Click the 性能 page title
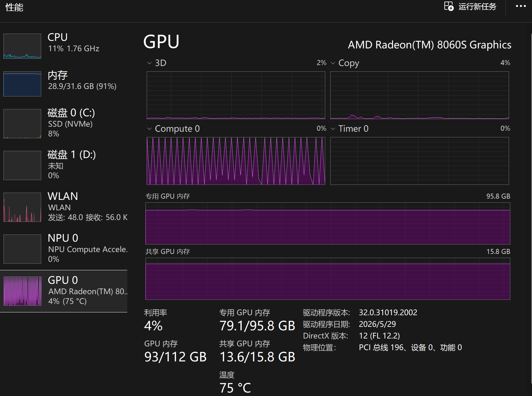Image resolution: width=532 pixels, height=396 pixels. click(x=14, y=7)
